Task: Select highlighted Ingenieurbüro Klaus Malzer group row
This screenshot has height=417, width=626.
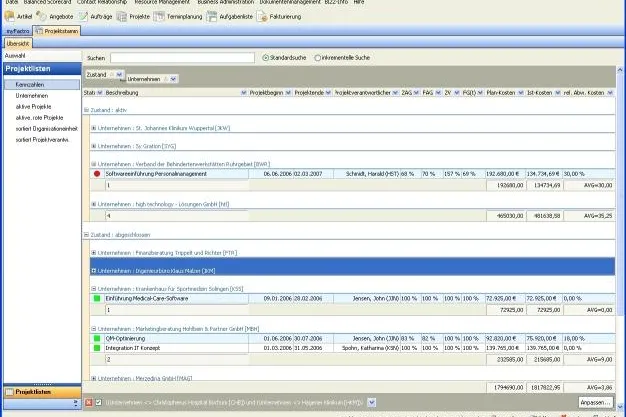Action: [x=353, y=266]
